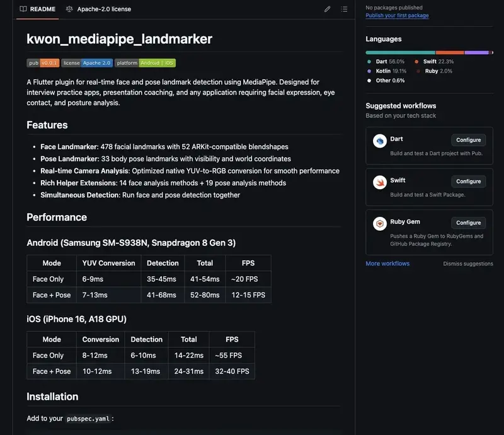Click the Face Landmarker bullet text

pyautogui.click(x=164, y=147)
